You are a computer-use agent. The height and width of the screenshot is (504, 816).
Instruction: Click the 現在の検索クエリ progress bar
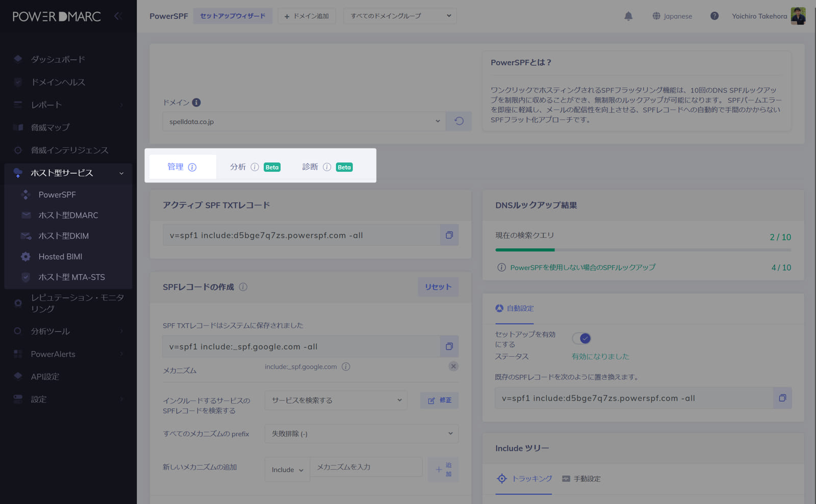(x=643, y=250)
